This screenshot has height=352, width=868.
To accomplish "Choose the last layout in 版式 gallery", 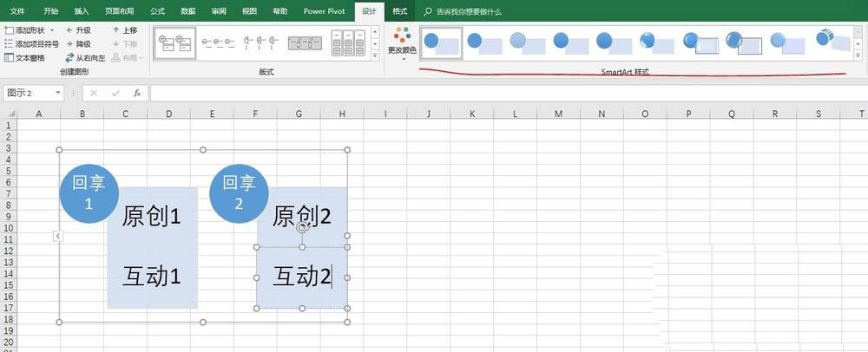I will [354, 42].
